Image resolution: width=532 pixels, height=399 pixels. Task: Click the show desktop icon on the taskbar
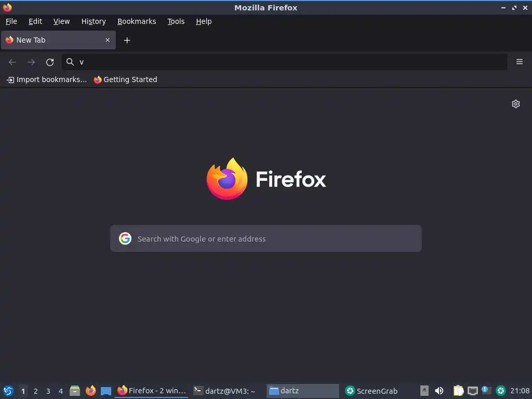coord(106,391)
